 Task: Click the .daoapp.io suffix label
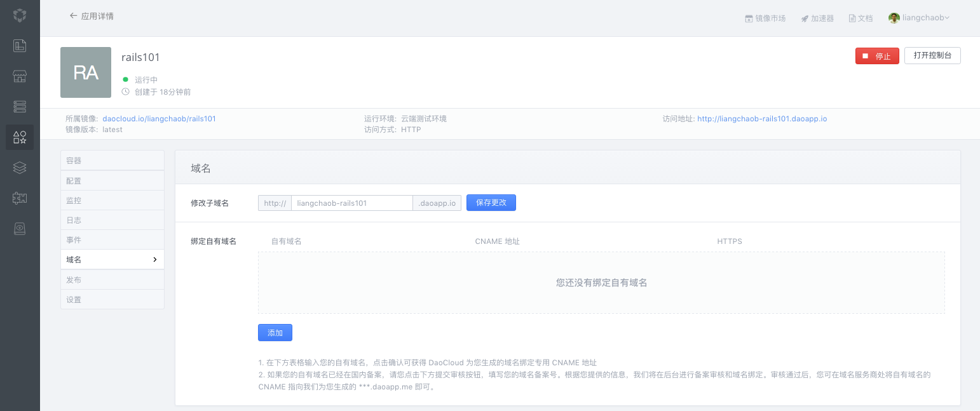437,203
